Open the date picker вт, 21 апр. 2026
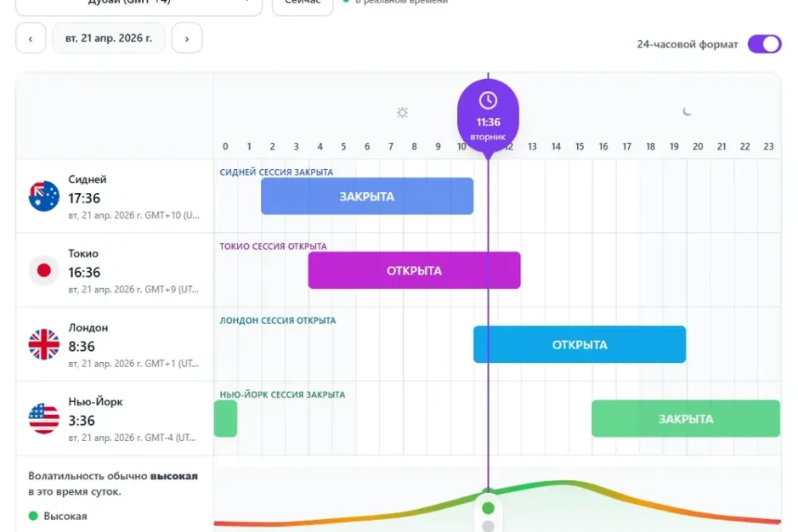 109,38
